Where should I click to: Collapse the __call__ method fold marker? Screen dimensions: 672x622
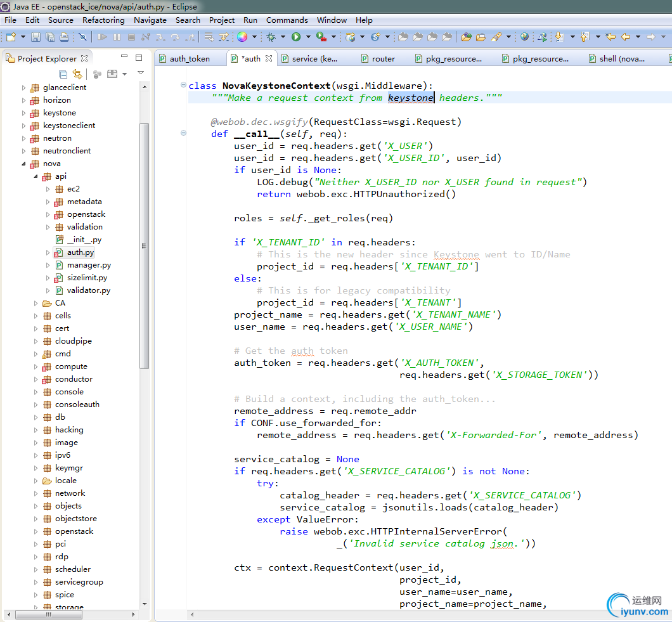coord(183,133)
